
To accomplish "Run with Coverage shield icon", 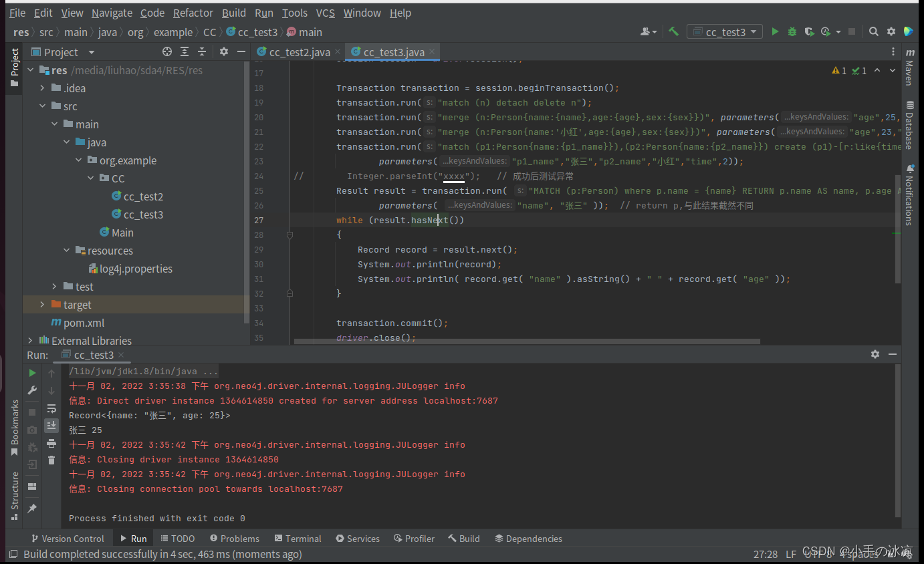I will pos(809,31).
